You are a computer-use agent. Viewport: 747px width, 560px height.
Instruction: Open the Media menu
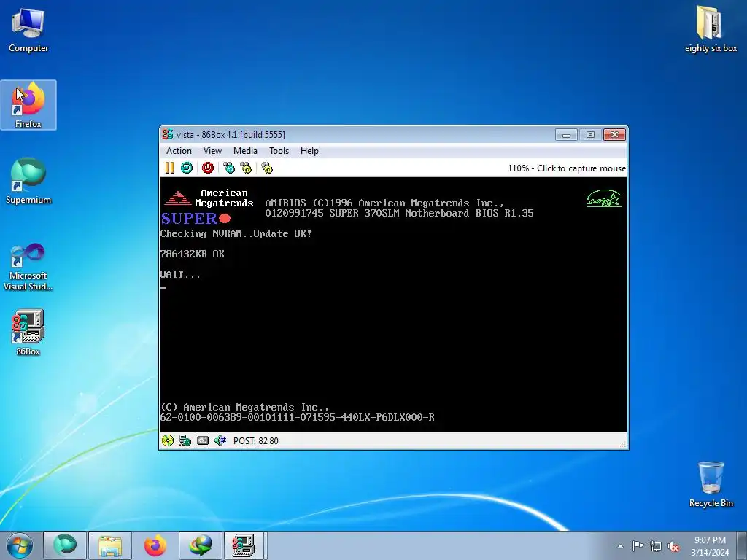click(x=245, y=150)
